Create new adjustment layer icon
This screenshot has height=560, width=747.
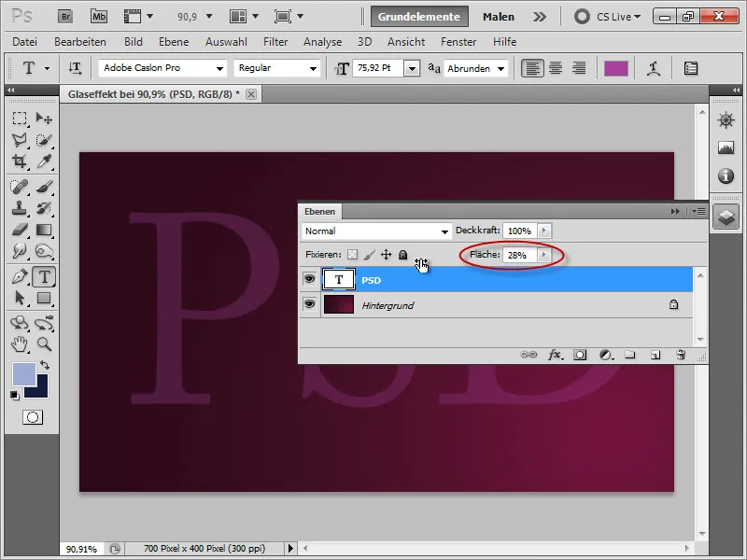(606, 355)
